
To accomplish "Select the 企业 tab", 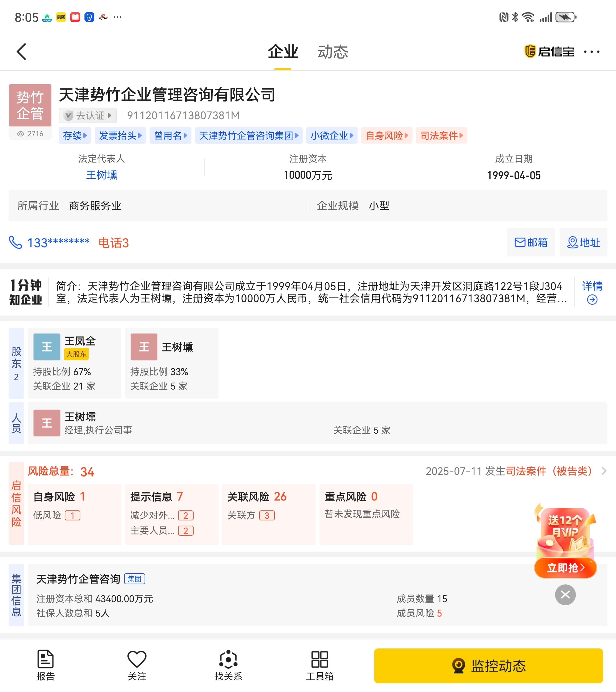I will tap(283, 52).
